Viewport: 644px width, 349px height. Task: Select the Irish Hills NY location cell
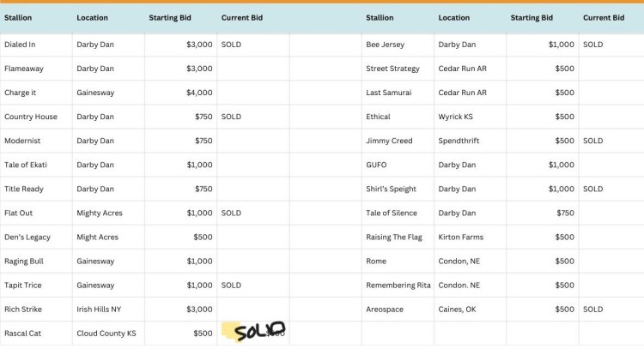100,309
